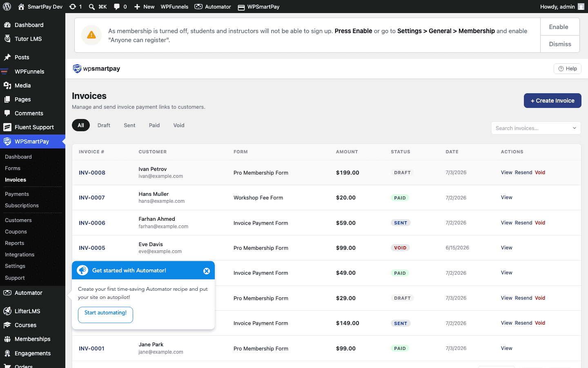The image size is (588, 368).
Task: Open Media library icon
Action: point(7,85)
